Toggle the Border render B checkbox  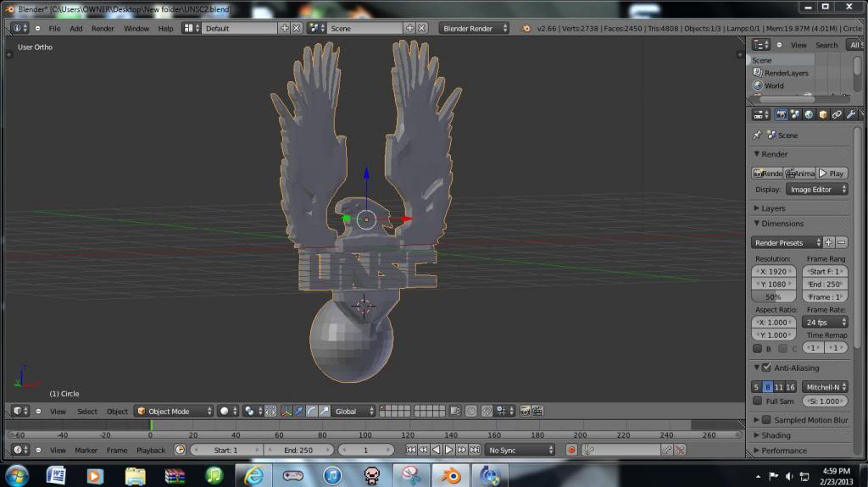757,348
